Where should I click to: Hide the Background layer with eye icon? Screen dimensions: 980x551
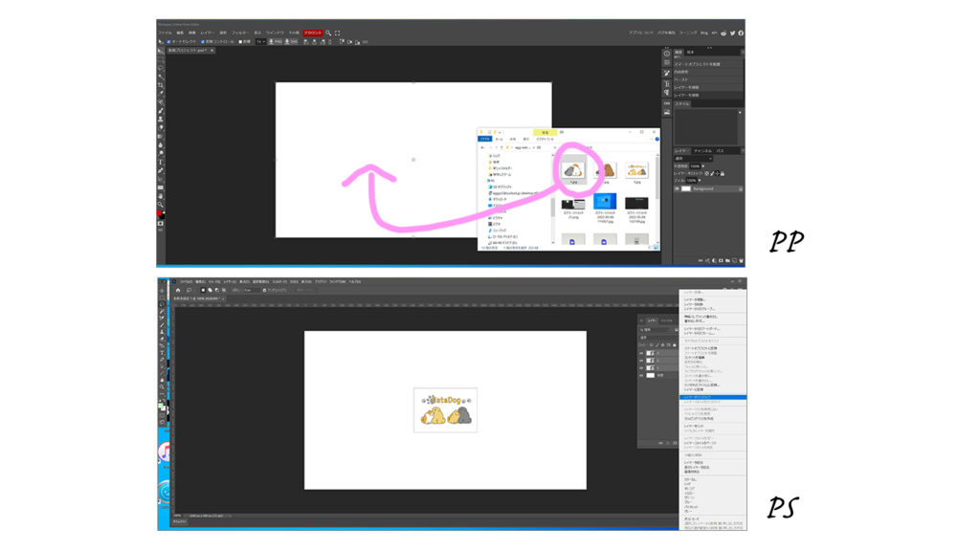click(679, 189)
